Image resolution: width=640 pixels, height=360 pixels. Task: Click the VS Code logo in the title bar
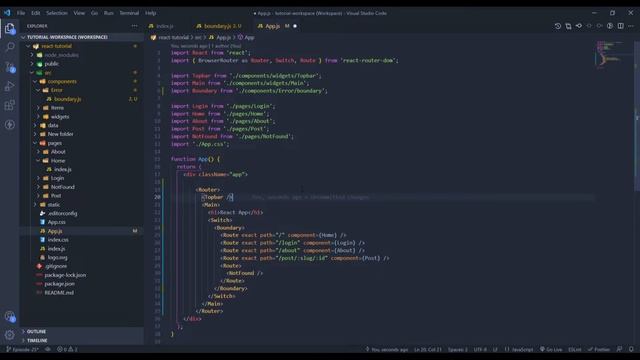7,13
